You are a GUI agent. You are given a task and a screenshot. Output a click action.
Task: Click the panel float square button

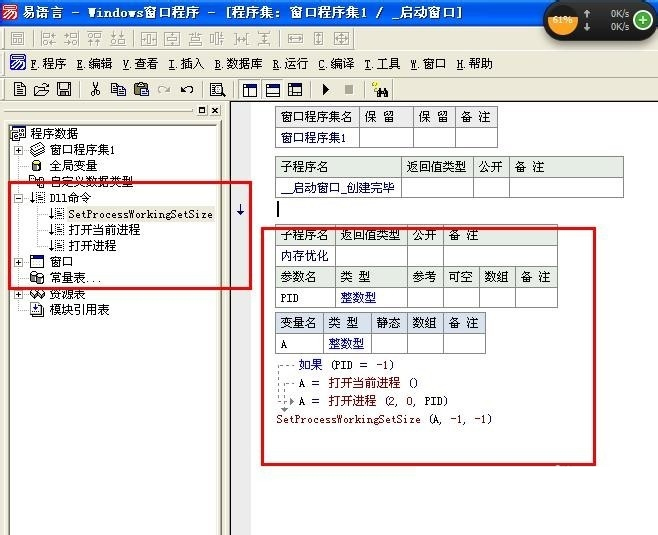pyautogui.click(x=202, y=110)
